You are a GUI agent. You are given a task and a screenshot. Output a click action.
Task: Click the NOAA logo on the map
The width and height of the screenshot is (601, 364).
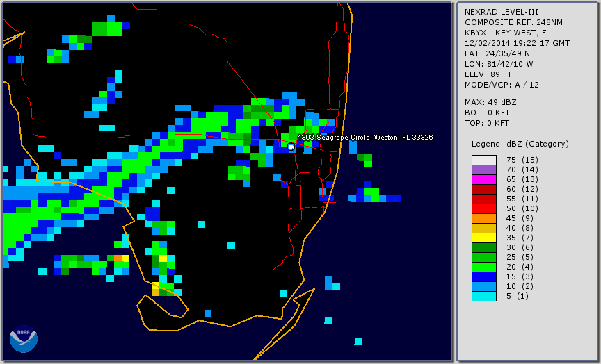pyautogui.click(x=24, y=339)
